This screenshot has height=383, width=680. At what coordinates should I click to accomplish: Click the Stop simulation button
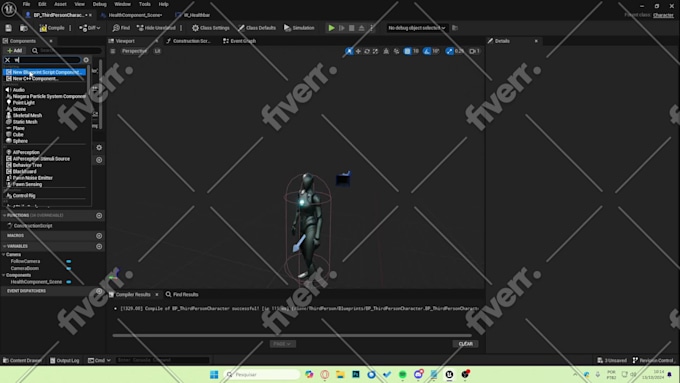pos(352,28)
